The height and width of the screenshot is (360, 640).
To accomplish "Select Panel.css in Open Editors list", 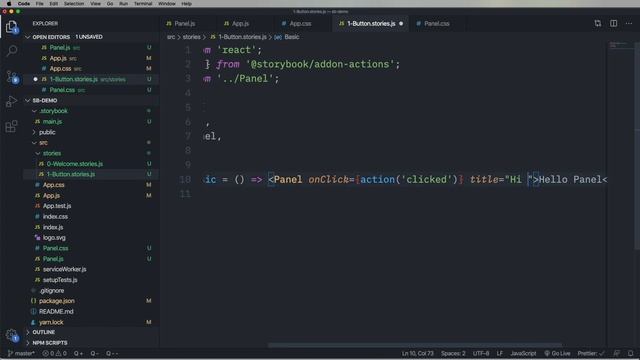I will [62, 90].
